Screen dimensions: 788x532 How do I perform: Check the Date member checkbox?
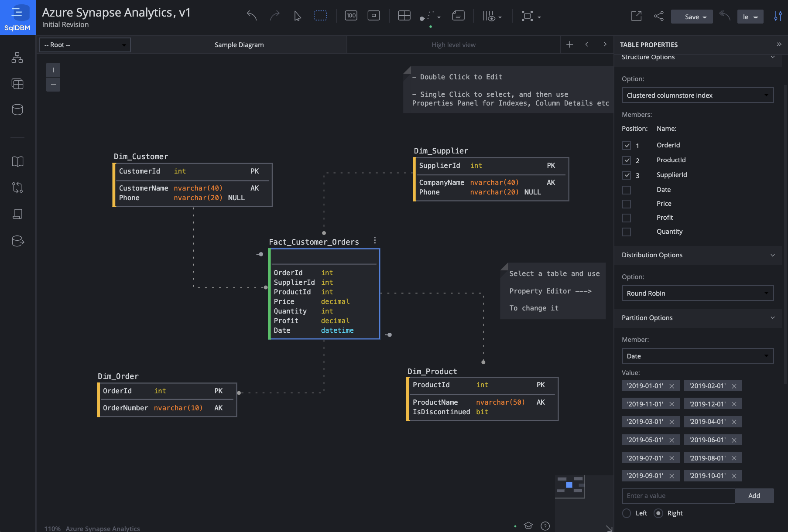click(627, 190)
